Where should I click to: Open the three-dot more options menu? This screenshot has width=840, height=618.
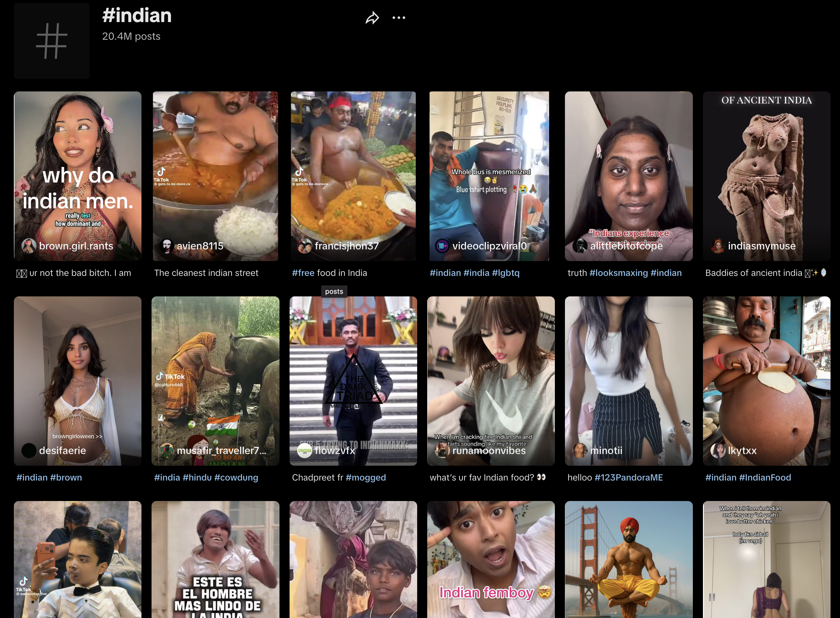[399, 18]
